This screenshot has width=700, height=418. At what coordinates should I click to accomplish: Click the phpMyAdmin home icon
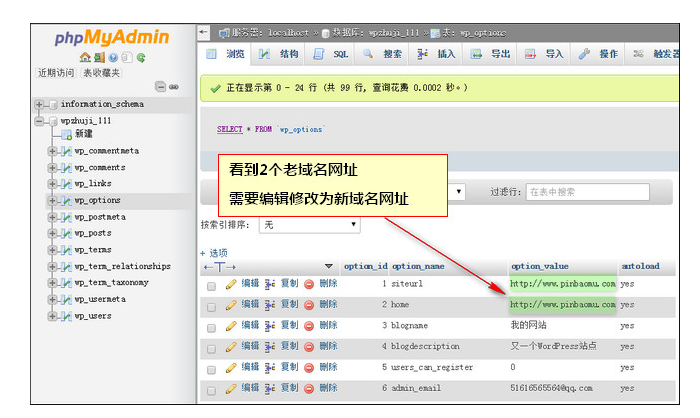coord(85,57)
